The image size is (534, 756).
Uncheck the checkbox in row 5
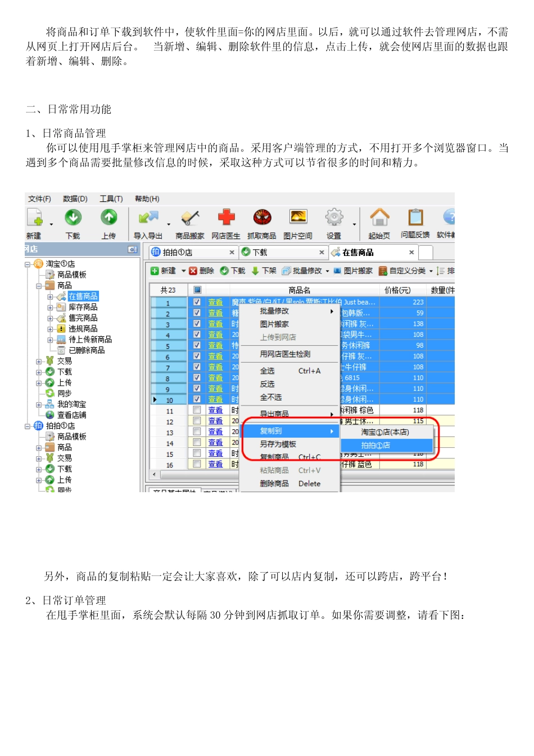click(197, 345)
